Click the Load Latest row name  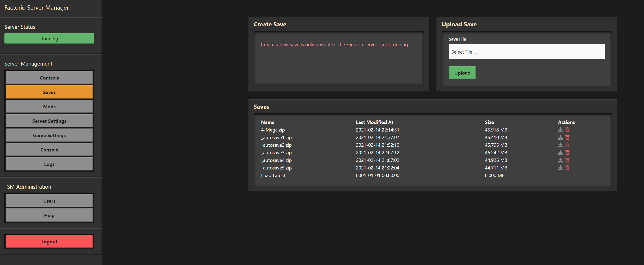pyautogui.click(x=273, y=175)
